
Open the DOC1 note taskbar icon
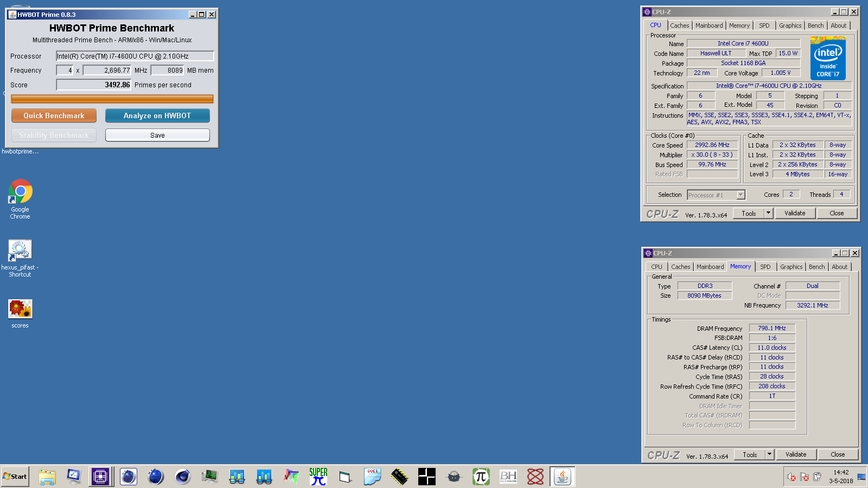point(373,477)
